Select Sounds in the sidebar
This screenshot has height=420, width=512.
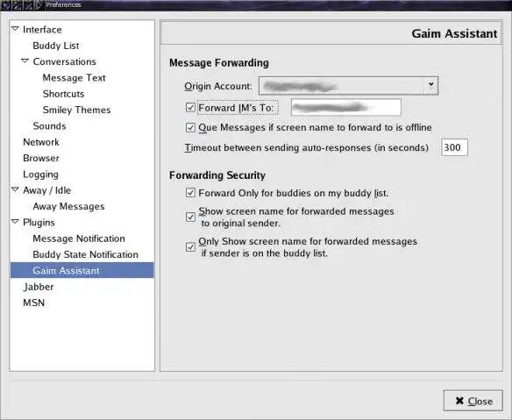pos(49,125)
